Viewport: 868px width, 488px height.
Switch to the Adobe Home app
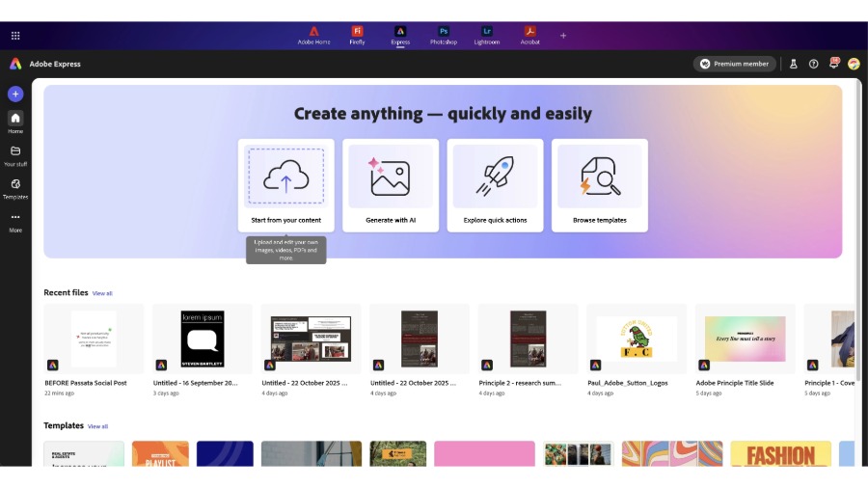pos(313,36)
